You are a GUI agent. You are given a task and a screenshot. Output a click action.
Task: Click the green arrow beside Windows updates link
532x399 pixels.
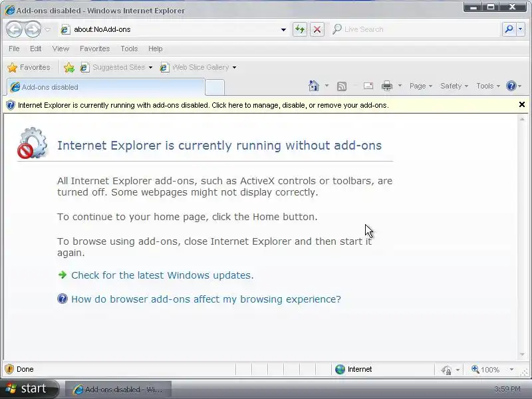coord(63,275)
